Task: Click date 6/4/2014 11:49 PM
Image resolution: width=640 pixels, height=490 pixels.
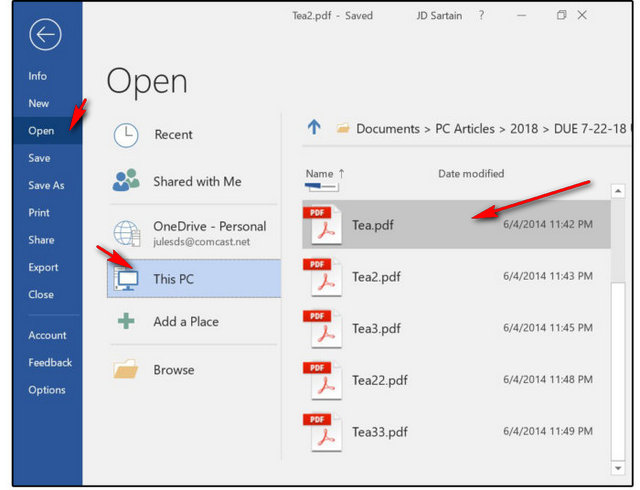Action: click(x=548, y=431)
